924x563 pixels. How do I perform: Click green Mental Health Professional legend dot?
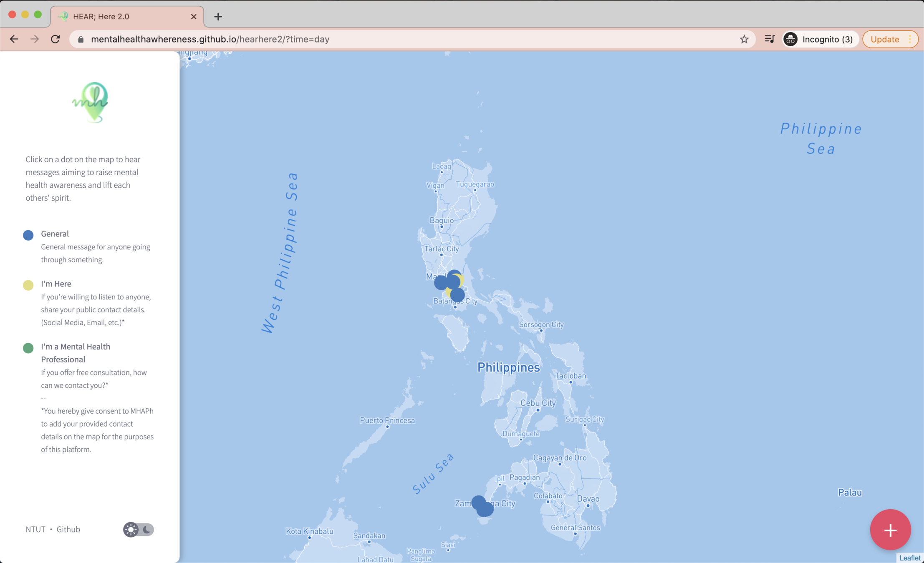tap(28, 348)
